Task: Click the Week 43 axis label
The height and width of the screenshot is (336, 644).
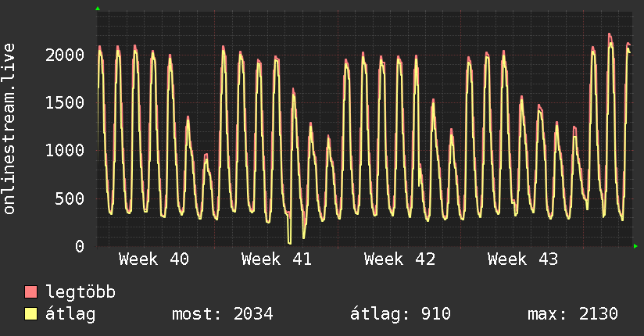Action: [x=523, y=259]
